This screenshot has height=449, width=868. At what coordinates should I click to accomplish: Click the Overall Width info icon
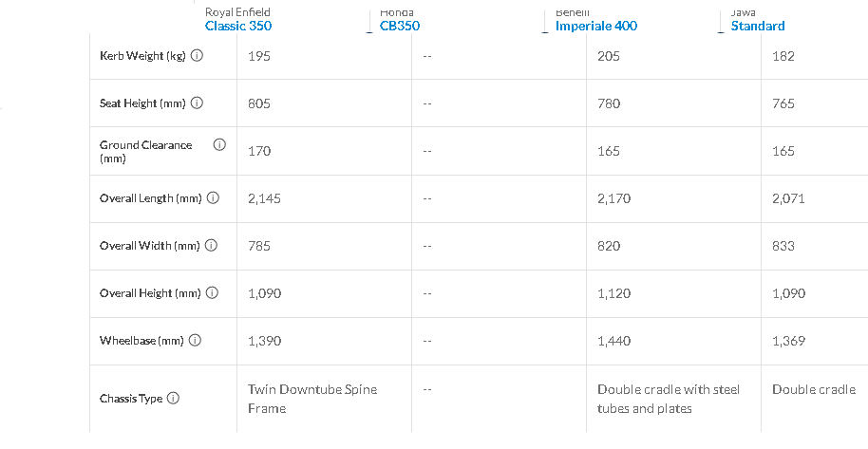211,246
